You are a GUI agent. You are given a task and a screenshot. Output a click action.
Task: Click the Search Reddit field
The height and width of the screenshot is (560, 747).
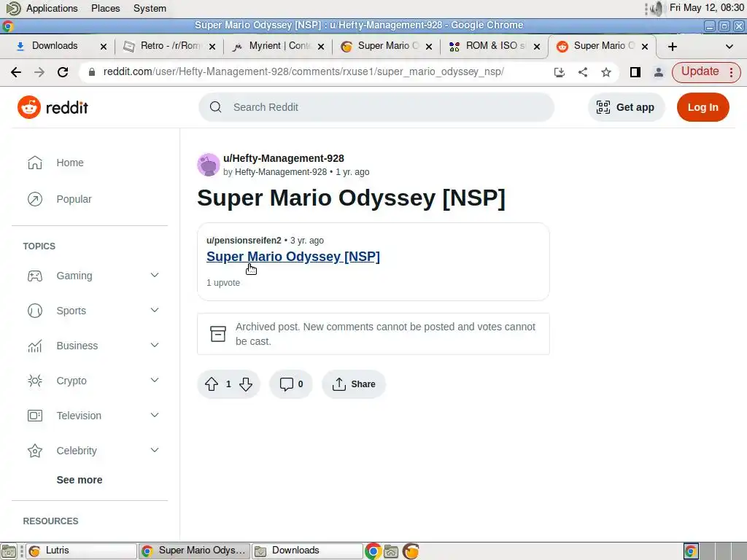tap(376, 107)
